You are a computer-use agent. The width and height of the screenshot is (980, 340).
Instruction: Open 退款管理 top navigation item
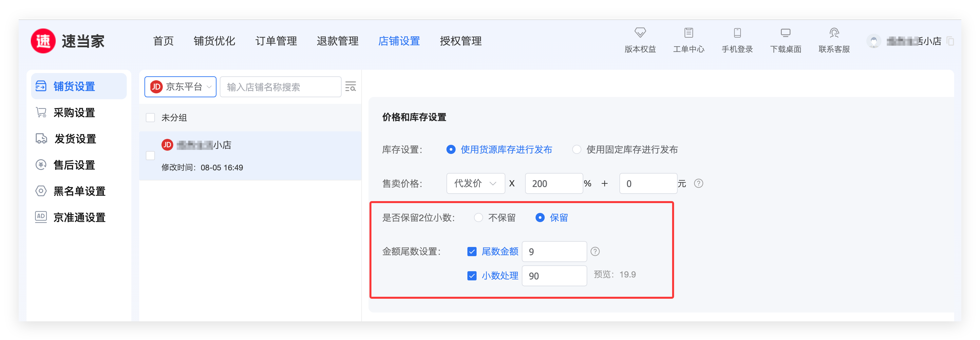[337, 41]
